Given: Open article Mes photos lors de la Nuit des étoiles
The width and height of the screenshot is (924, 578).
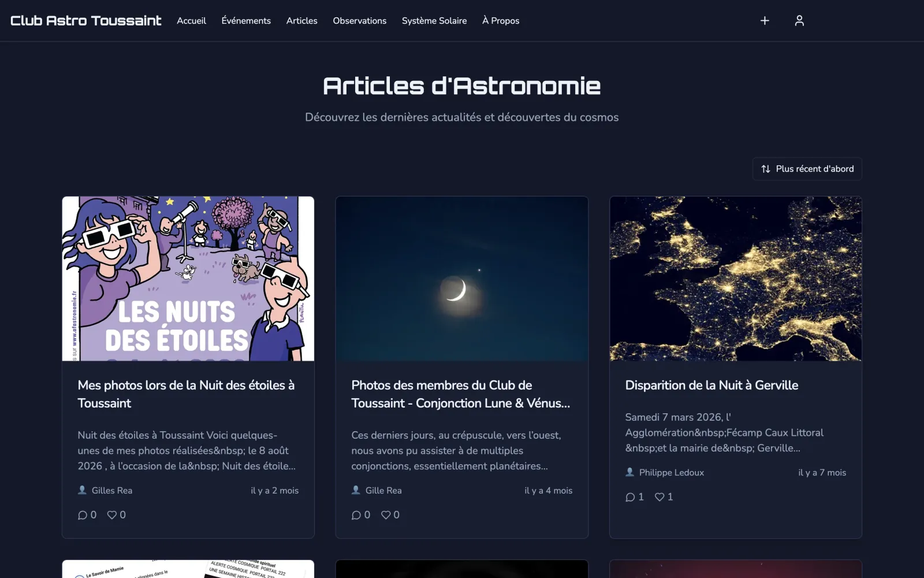Looking at the screenshot, I should 186,394.
